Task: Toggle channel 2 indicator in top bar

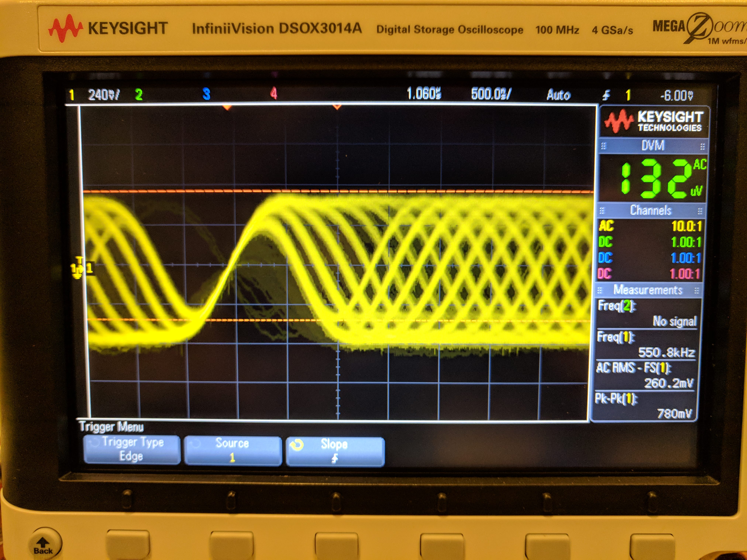Action: click(x=138, y=94)
